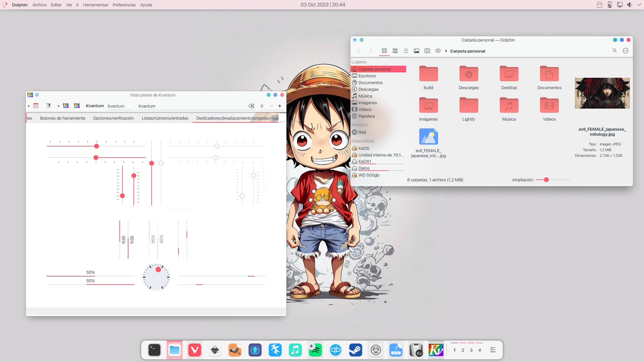This screenshot has height=362, width=644.
Task: Select KaOS device in sidebar
Action: [378, 148]
